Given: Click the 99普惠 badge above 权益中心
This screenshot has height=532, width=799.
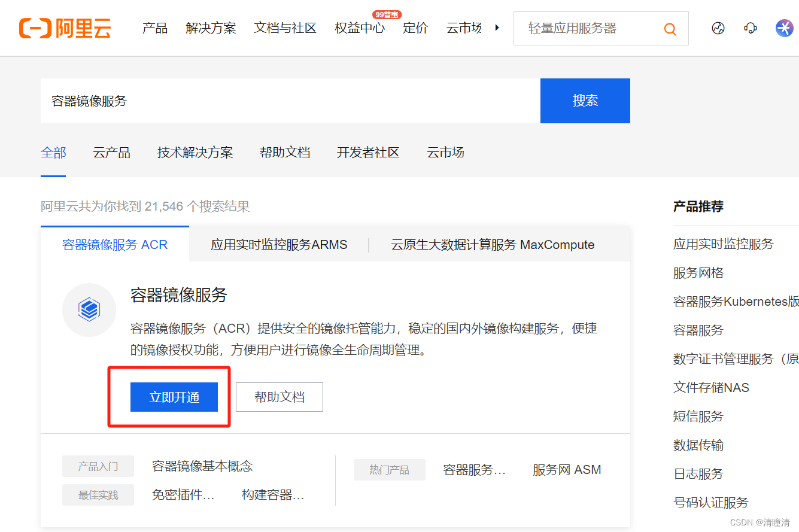Looking at the screenshot, I should [387, 14].
